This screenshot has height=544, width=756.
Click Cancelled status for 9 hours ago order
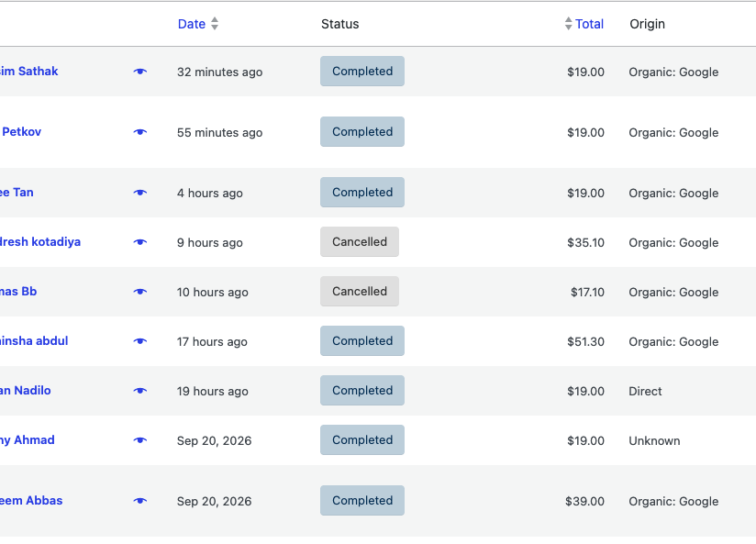pos(360,242)
